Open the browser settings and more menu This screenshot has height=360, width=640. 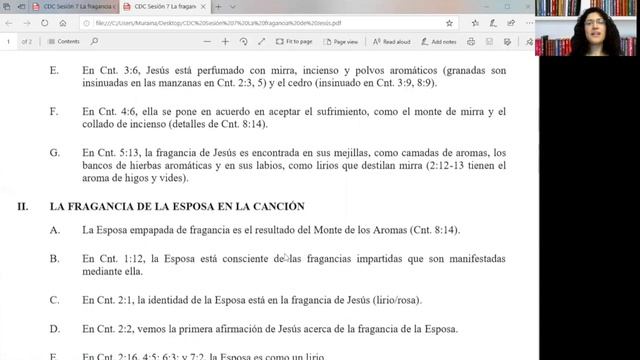click(x=529, y=23)
